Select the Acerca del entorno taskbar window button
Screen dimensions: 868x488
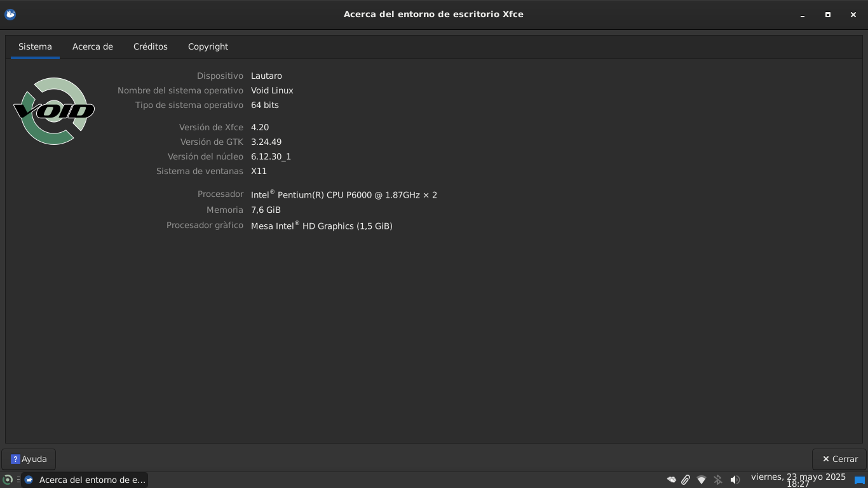[85, 480]
